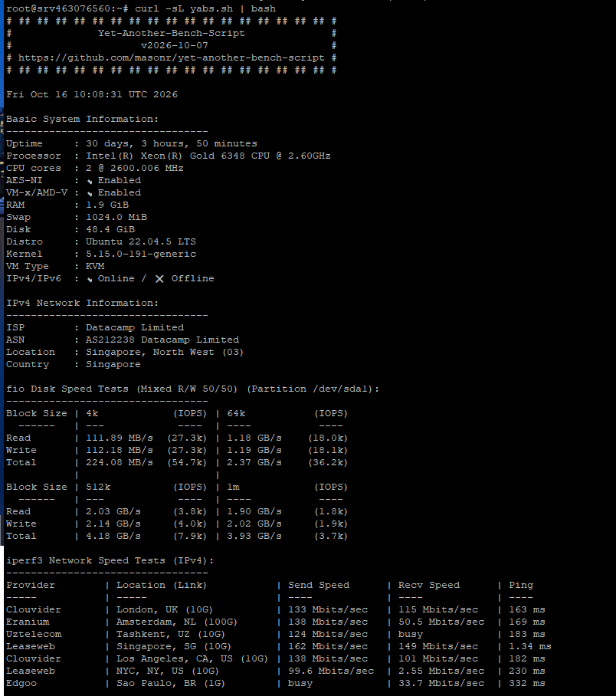The height and width of the screenshot is (696, 616).
Task: Click the github.com/masonr/yet-another-bench-script URL
Action: (172, 57)
